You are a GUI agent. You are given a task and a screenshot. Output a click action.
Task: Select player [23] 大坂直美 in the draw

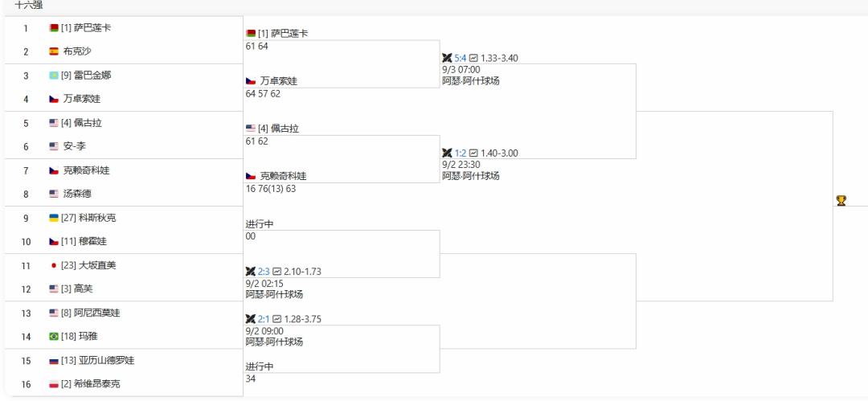[x=88, y=265]
